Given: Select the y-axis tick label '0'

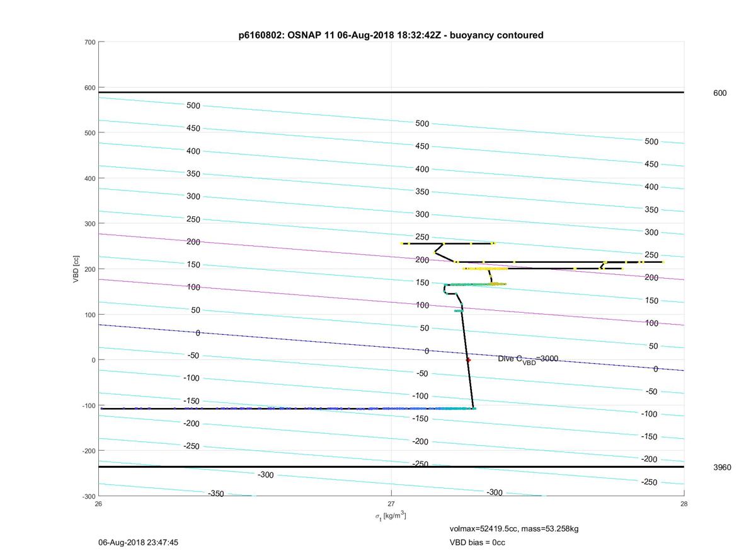Looking at the screenshot, I should [x=93, y=360].
